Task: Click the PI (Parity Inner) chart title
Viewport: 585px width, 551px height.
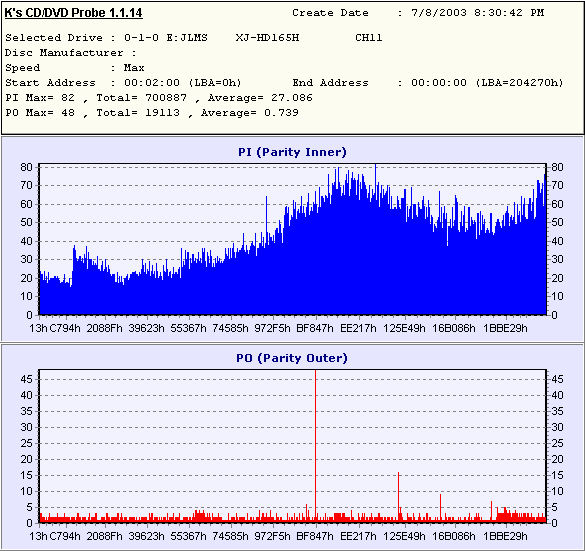Action: (x=292, y=152)
